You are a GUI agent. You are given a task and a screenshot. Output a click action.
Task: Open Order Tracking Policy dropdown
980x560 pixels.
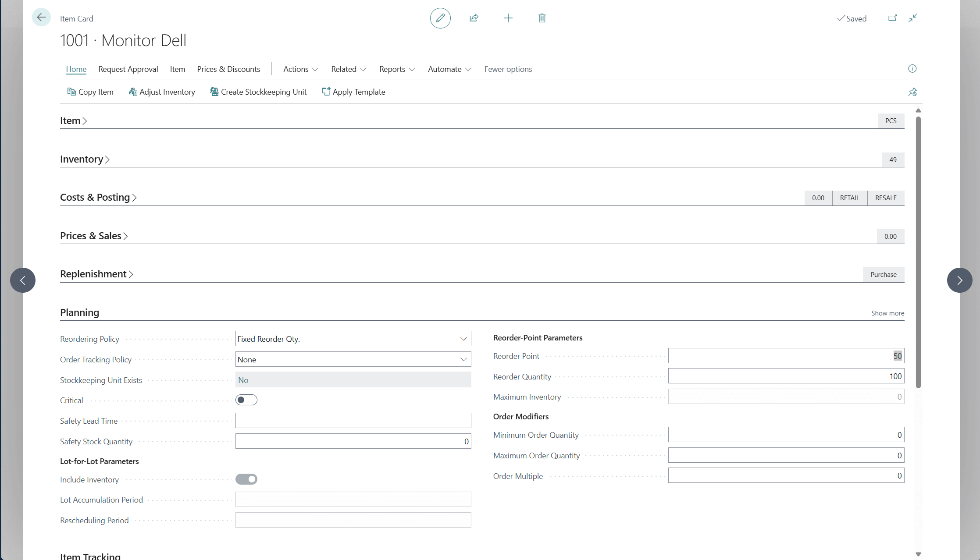(x=353, y=359)
